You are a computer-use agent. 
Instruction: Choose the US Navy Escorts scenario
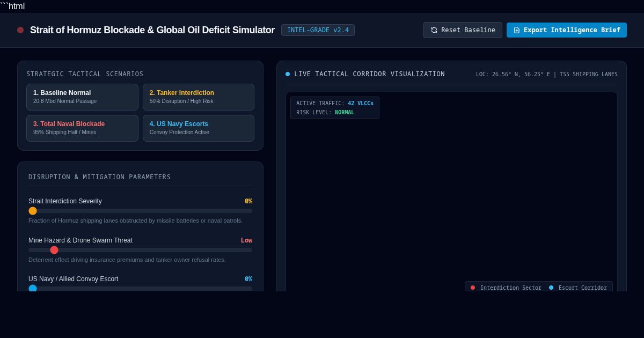coord(199,128)
